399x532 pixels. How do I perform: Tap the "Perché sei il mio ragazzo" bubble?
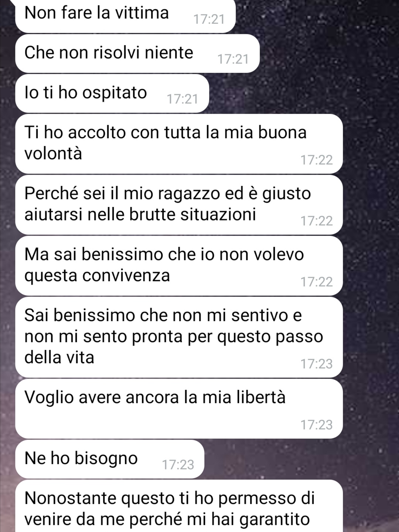[179, 205]
